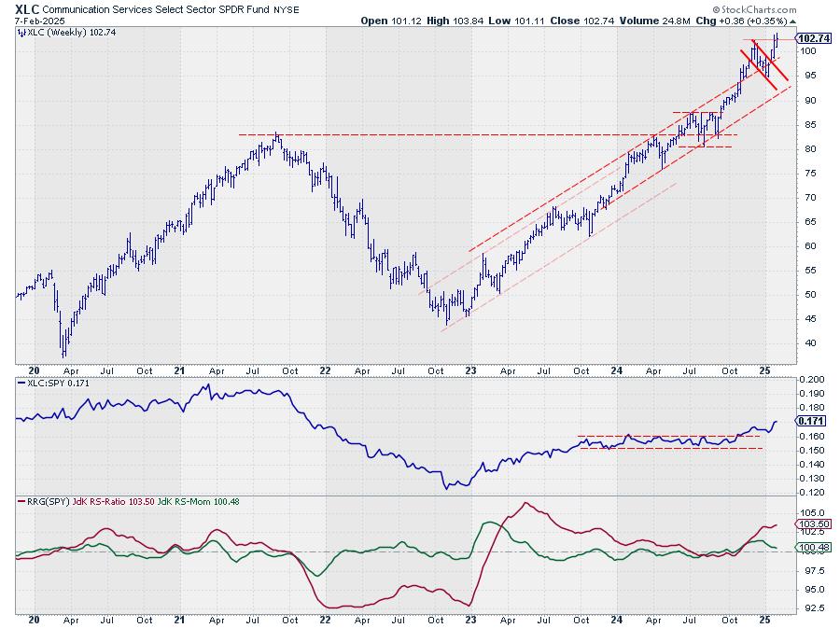Click the red line marker beside RRG(SPY)
840x628 pixels.
click(22, 503)
